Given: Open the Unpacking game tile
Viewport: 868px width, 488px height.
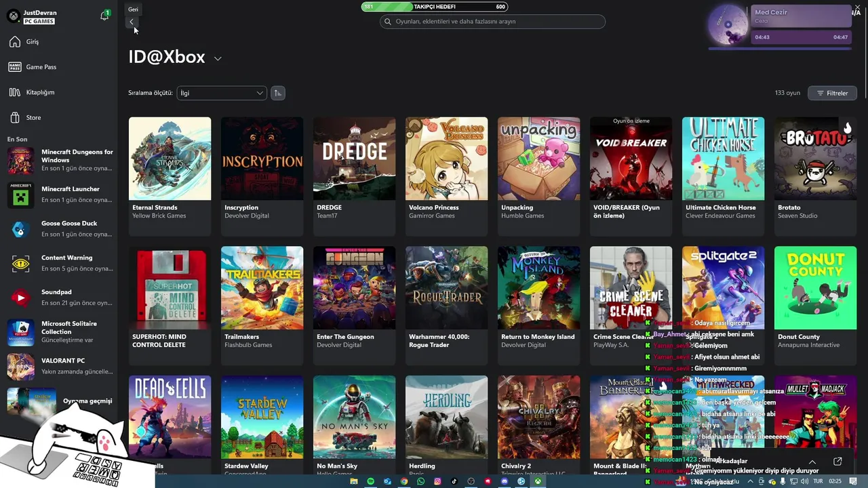Looking at the screenshot, I should [x=538, y=176].
